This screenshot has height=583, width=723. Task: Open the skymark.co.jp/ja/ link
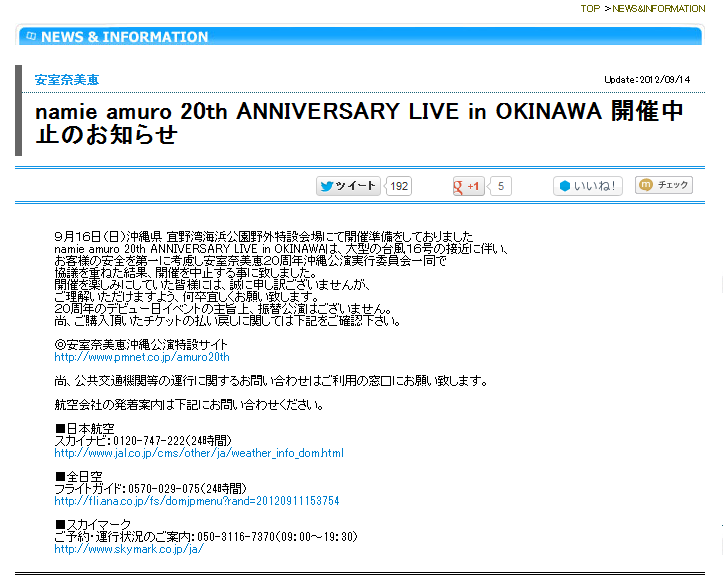(129, 549)
